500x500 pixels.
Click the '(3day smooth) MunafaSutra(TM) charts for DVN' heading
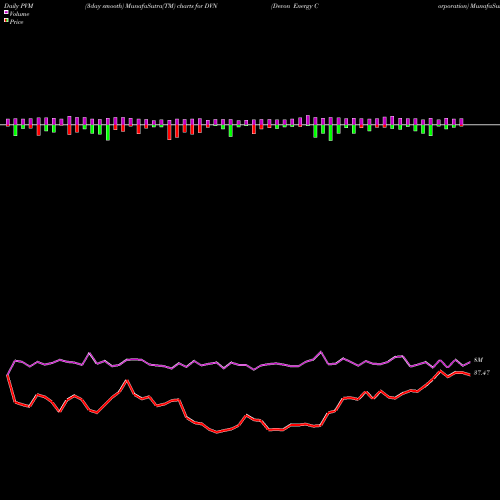click(151, 6)
